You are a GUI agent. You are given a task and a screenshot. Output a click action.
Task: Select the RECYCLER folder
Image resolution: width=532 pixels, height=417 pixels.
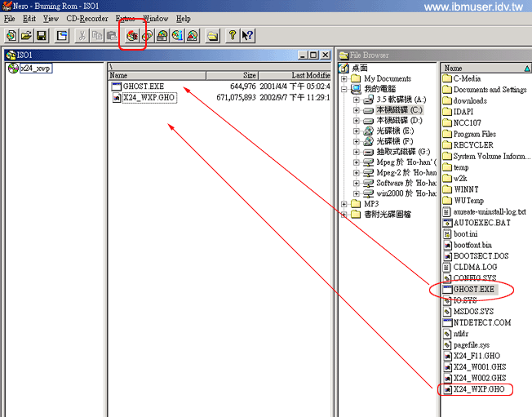473,145
